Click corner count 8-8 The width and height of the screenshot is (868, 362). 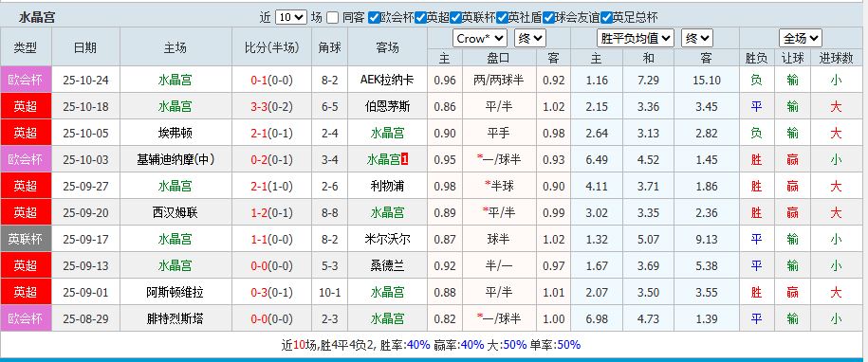[x=329, y=213]
